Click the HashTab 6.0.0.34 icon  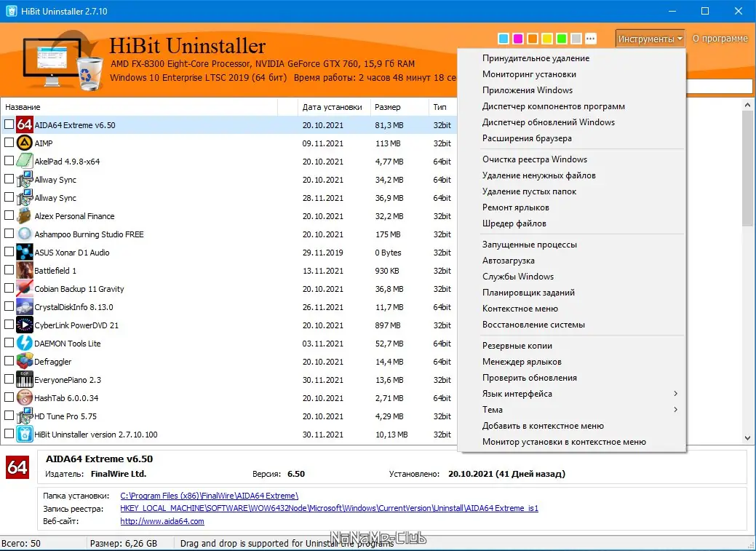[24, 398]
